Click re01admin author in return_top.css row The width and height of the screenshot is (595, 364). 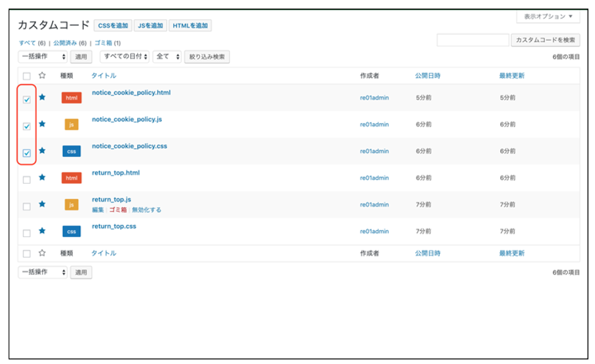tap(374, 231)
